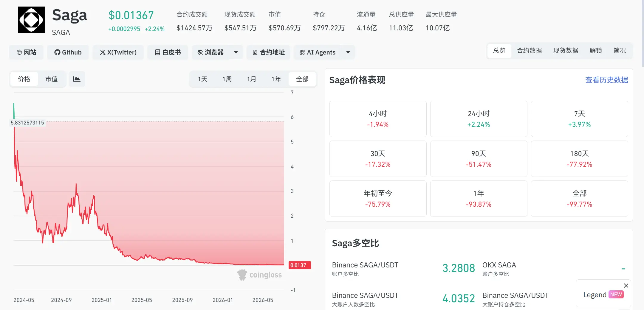Viewport: 644px width, 310px height.
Task: Set chart range to 1天
Action: click(203, 79)
